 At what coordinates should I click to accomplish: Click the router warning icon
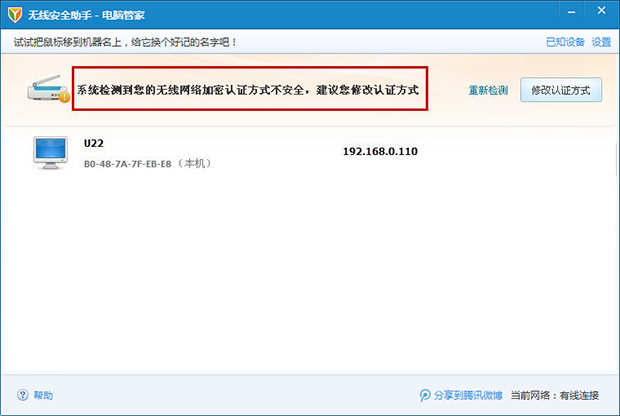coord(49,89)
